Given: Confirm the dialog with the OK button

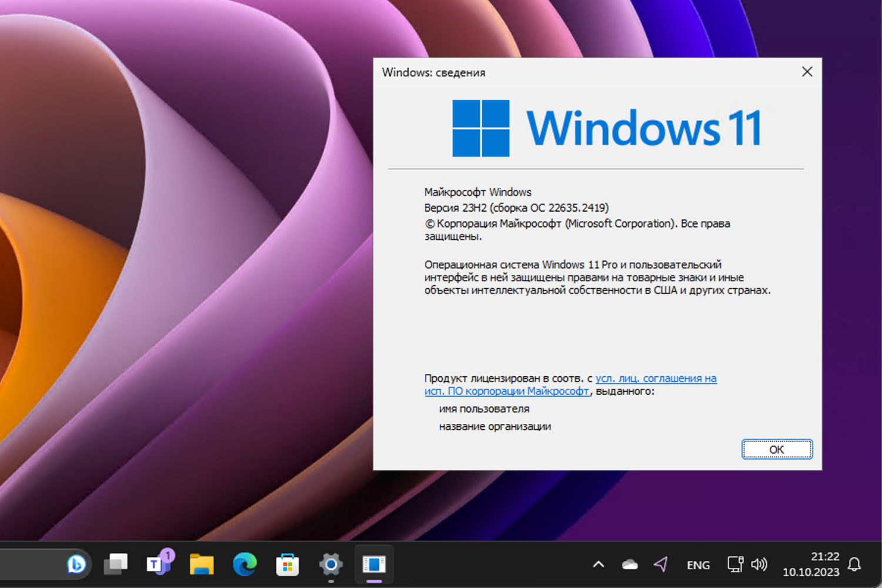Looking at the screenshot, I should (x=777, y=449).
